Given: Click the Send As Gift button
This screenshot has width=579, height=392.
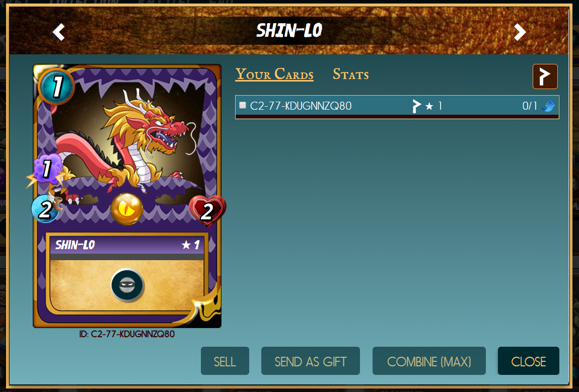Looking at the screenshot, I should tap(311, 361).
